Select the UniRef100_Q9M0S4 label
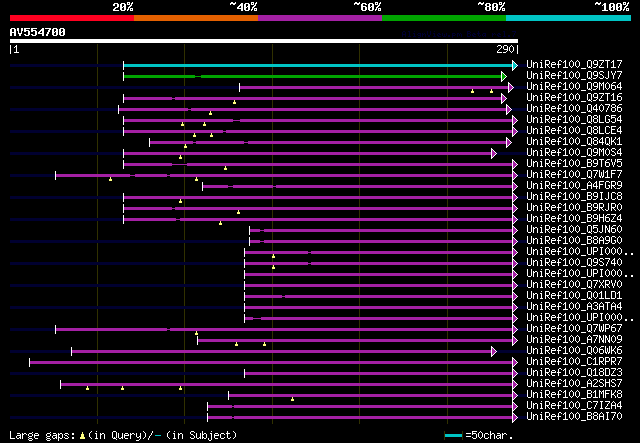Viewport: 640px width, 443px height. tap(574, 153)
